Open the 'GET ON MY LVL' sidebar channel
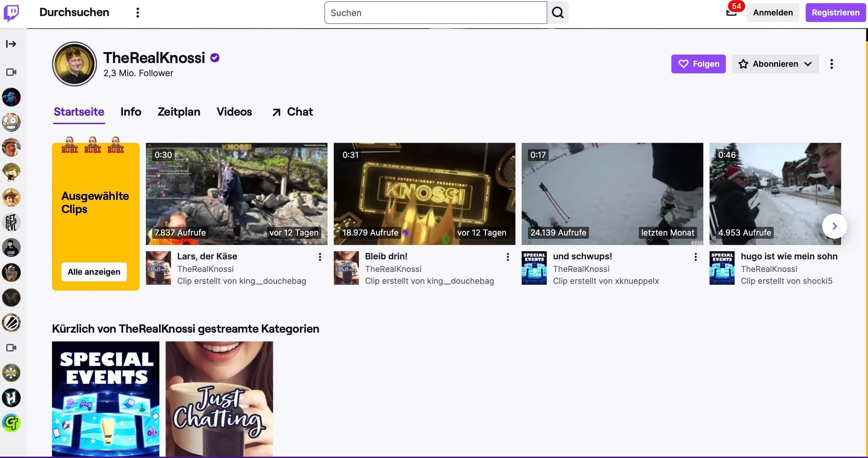 (x=11, y=223)
